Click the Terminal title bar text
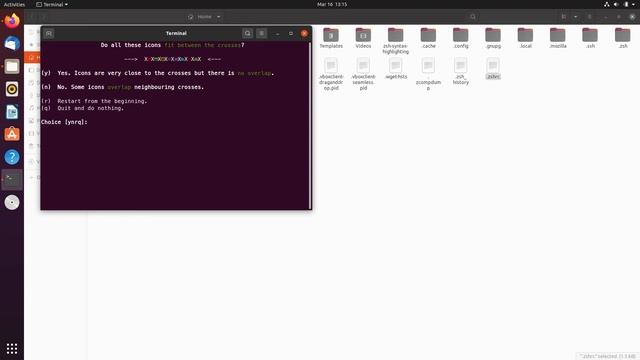This screenshot has width=640, height=360. (x=176, y=33)
